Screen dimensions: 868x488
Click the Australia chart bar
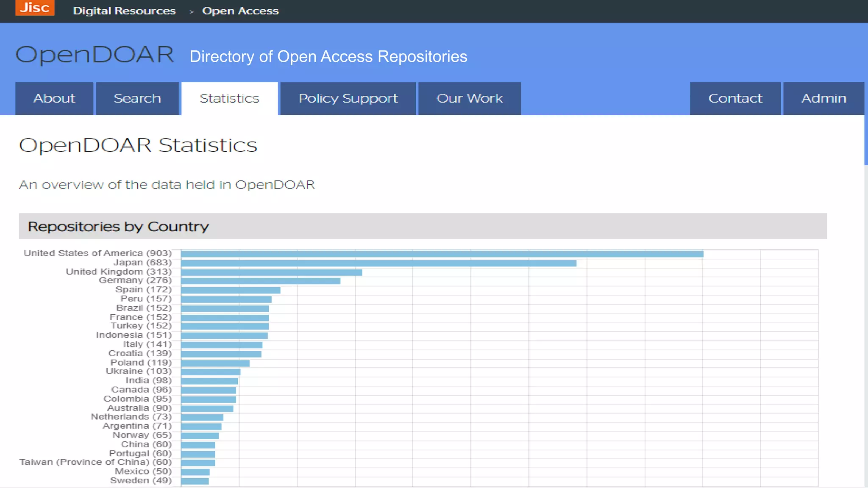coord(207,409)
